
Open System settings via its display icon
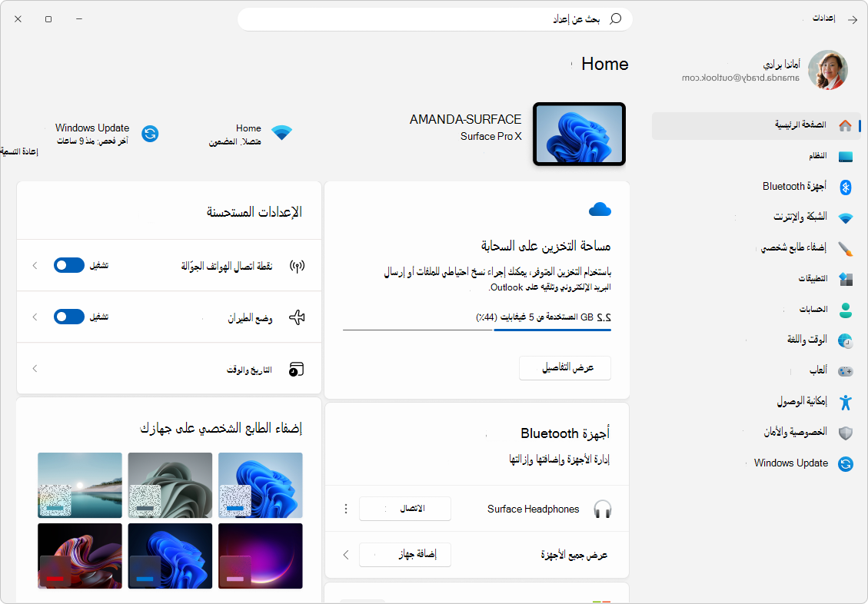coord(845,157)
